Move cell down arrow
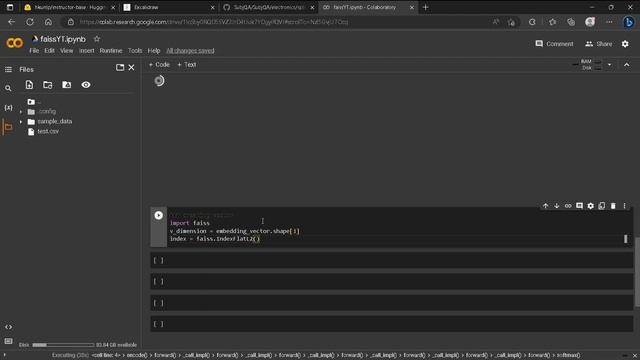The image size is (640, 360). click(556, 206)
